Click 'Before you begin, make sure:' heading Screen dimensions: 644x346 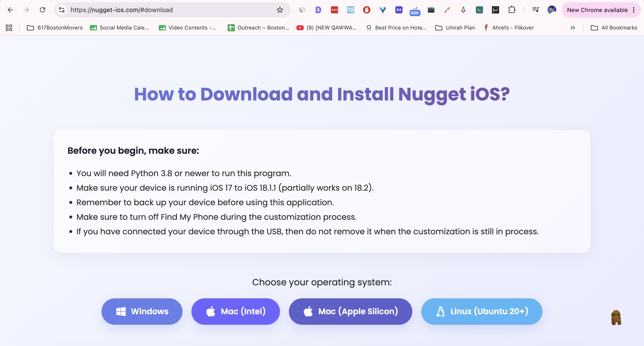click(133, 151)
